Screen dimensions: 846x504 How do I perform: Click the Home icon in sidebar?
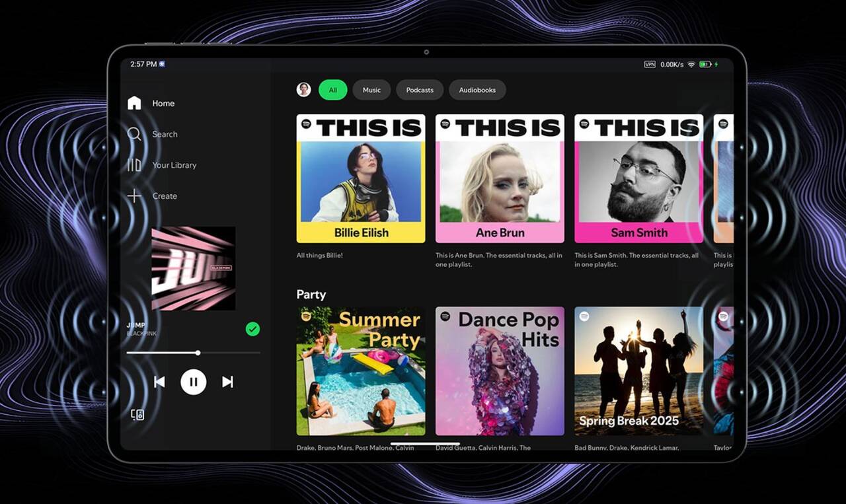coord(134,103)
